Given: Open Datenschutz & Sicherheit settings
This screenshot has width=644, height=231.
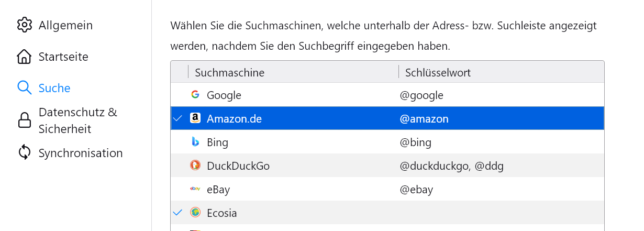Looking at the screenshot, I should click(x=77, y=120).
